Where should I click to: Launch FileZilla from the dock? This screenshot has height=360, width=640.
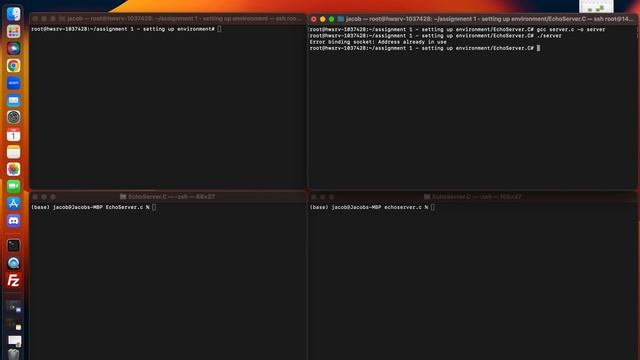[x=13, y=280]
